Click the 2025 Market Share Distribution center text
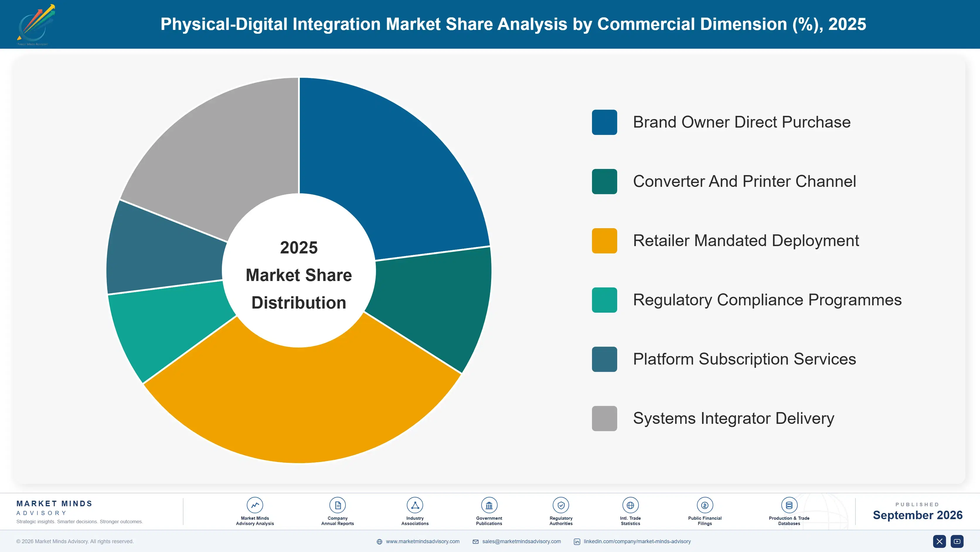Image resolution: width=980 pixels, height=552 pixels. click(x=299, y=275)
